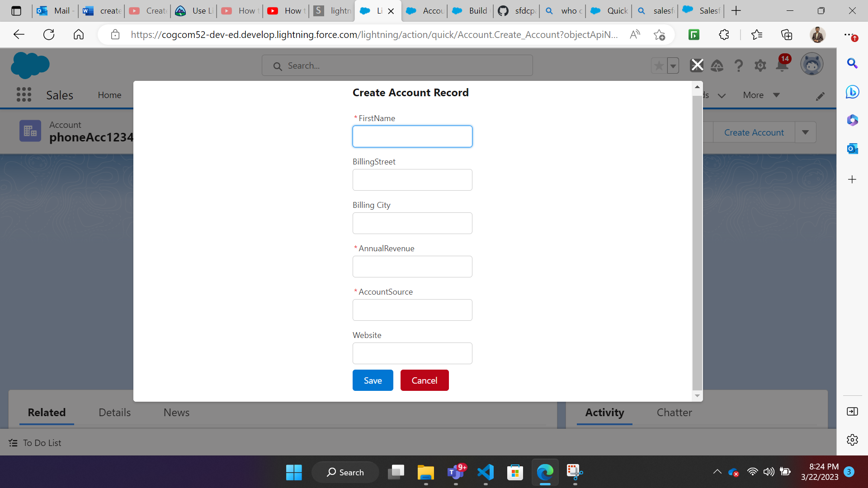Click the red Cancel button

424,380
